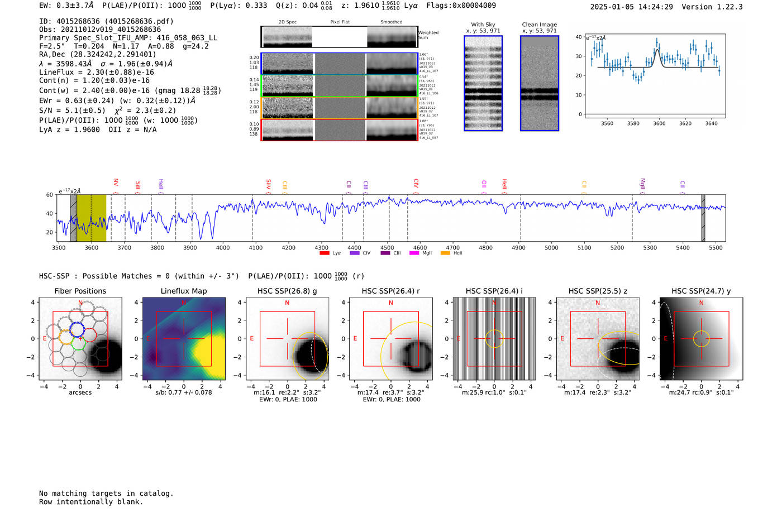This screenshot has width=782, height=532.
Task: Select the SiIV line marker label
Action: click(x=268, y=184)
